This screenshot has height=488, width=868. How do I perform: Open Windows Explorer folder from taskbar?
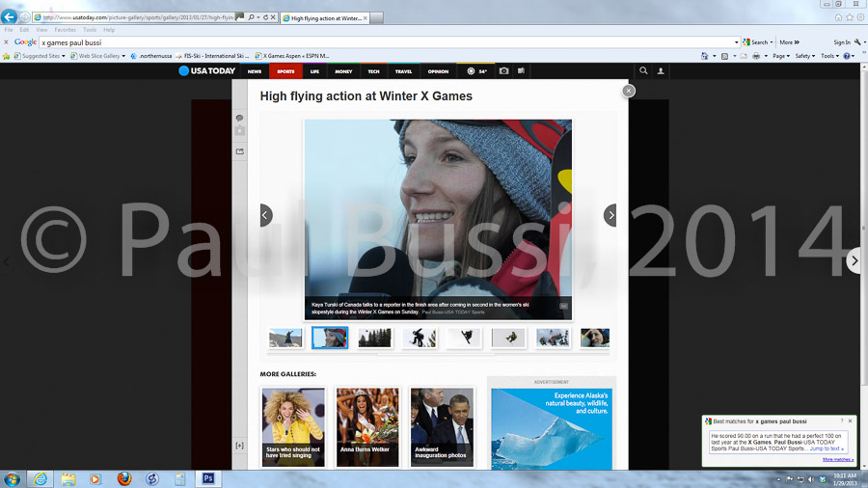click(x=68, y=479)
